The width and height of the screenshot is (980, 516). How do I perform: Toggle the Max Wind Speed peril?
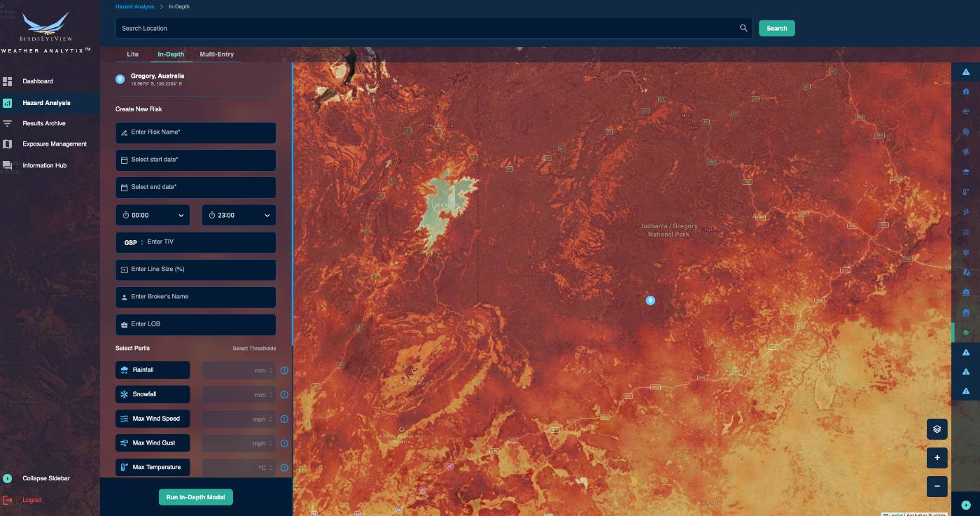click(x=153, y=419)
